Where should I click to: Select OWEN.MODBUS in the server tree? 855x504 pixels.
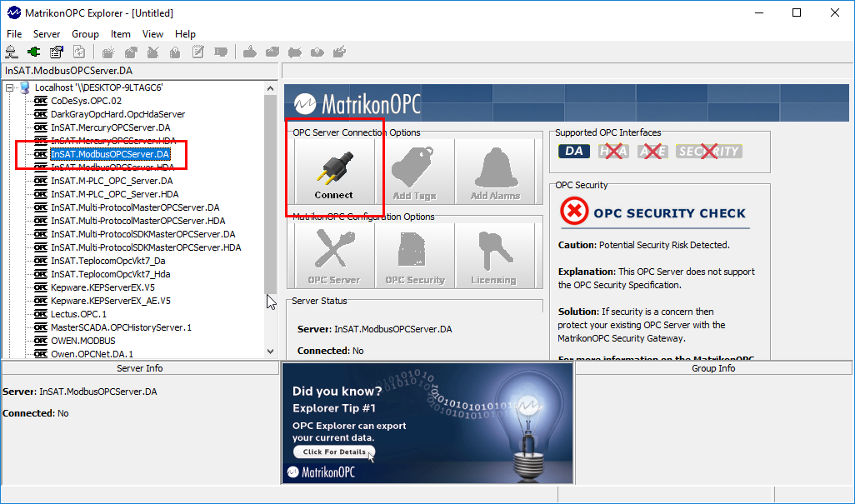[82, 341]
